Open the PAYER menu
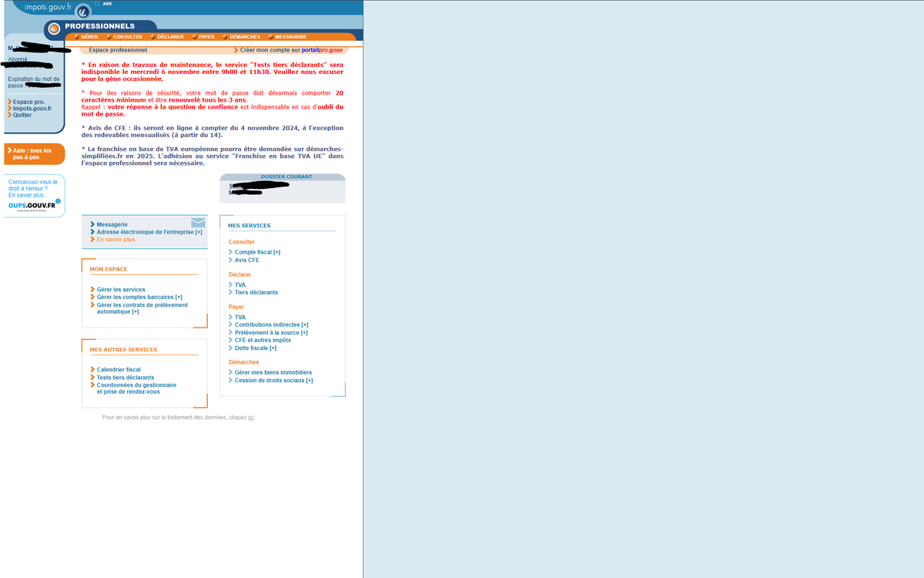The height and width of the screenshot is (578, 924). click(206, 37)
